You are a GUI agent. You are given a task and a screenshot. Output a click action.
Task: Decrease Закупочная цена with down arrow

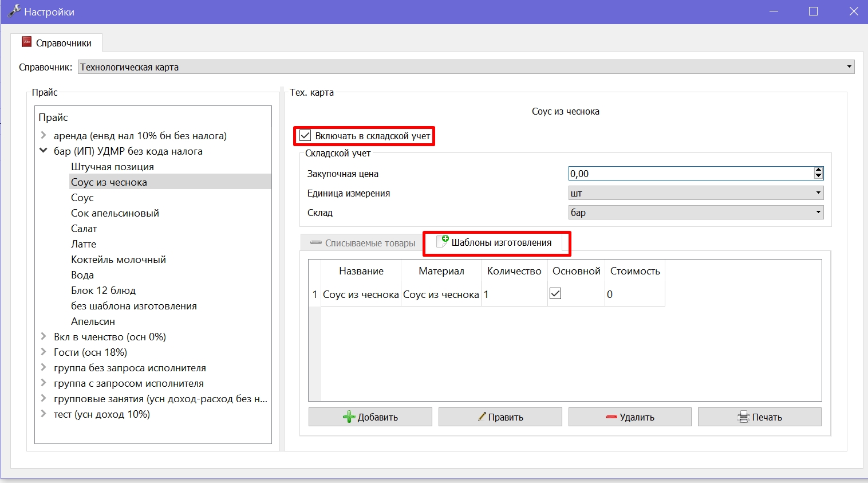pos(818,176)
